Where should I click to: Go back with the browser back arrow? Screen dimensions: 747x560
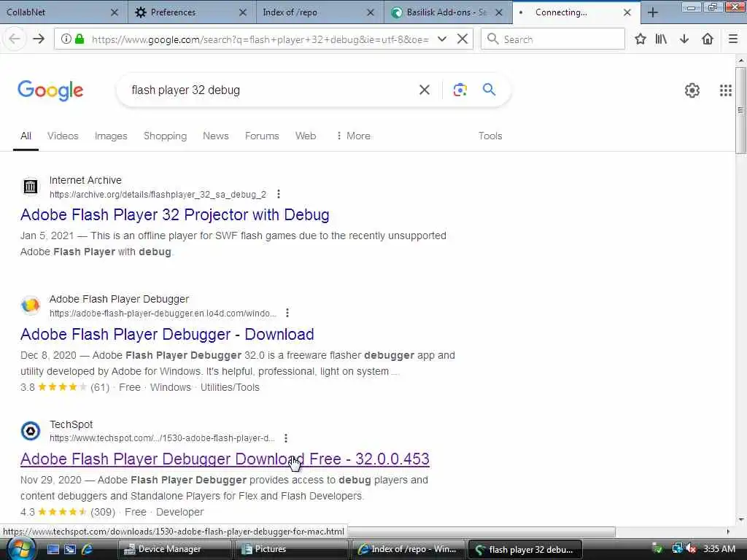[15, 39]
